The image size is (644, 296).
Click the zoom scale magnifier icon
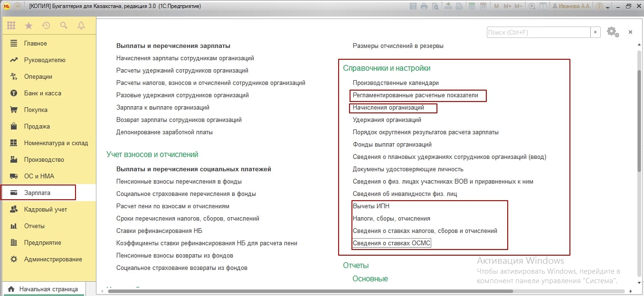coord(532,7)
